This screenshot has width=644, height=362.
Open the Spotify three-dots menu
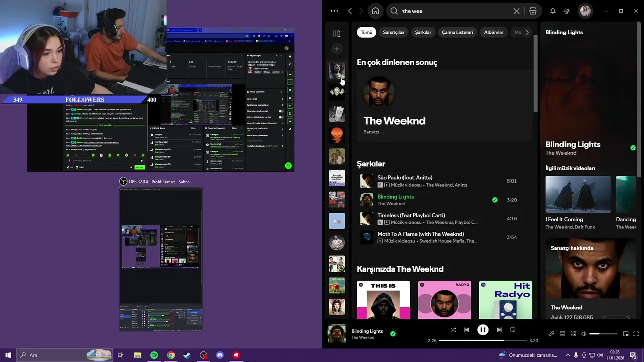(x=334, y=11)
